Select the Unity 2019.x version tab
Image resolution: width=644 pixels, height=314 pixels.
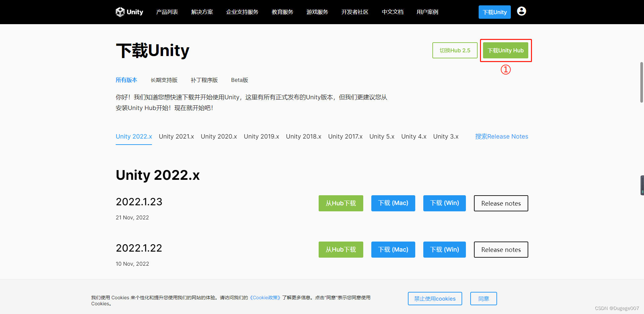point(261,137)
